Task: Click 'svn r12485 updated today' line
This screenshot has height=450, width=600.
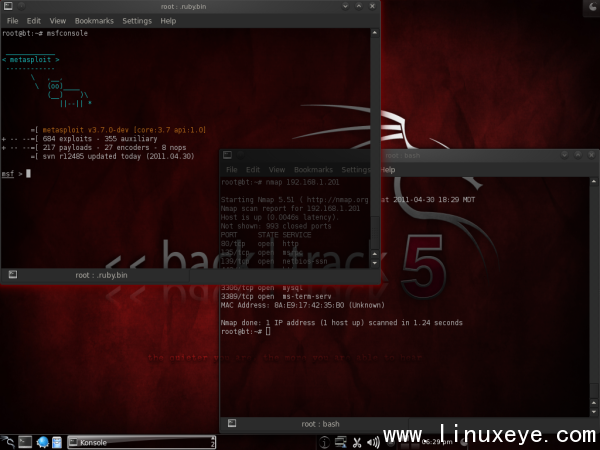Action: (118, 157)
